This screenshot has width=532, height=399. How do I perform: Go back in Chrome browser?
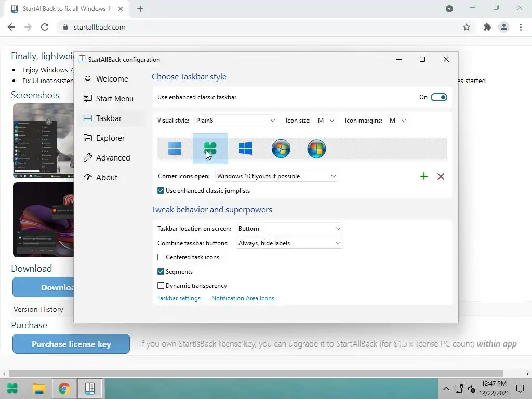tap(11, 27)
